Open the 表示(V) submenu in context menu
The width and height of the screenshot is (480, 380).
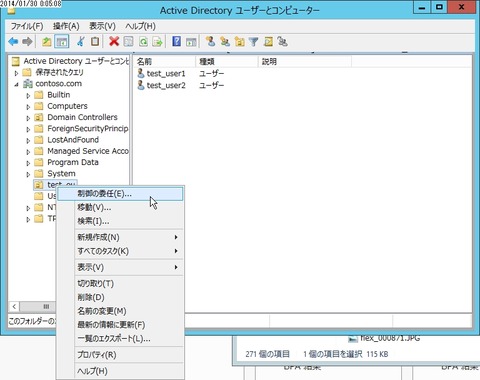[120, 267]
